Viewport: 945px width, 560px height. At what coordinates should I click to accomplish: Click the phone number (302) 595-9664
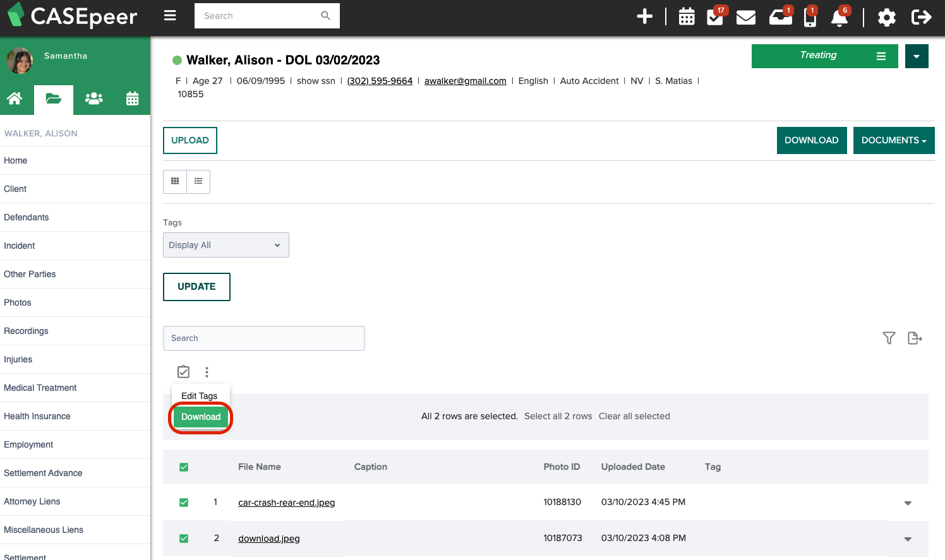click(x=380, y=81)
